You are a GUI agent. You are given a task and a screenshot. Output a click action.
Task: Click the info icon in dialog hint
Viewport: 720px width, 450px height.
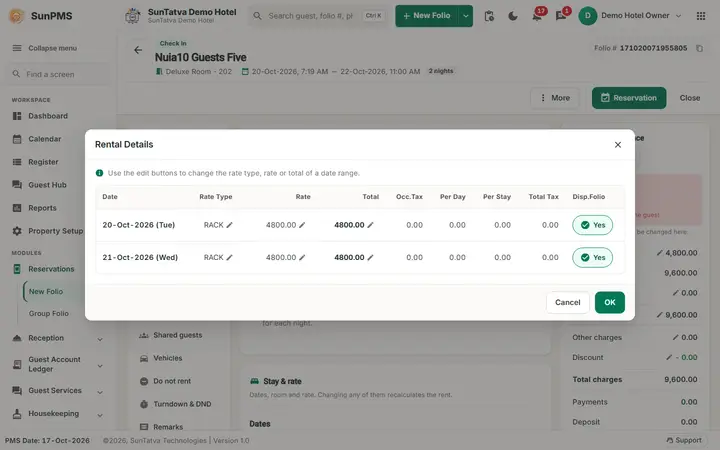pos(99,173)
